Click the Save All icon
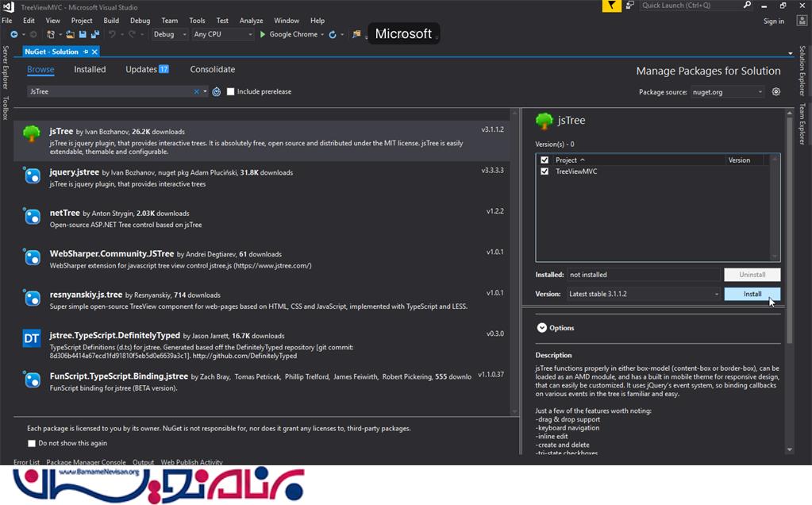Image resolution: width=812 pixels, height=505 pixels. coord(95,34)
